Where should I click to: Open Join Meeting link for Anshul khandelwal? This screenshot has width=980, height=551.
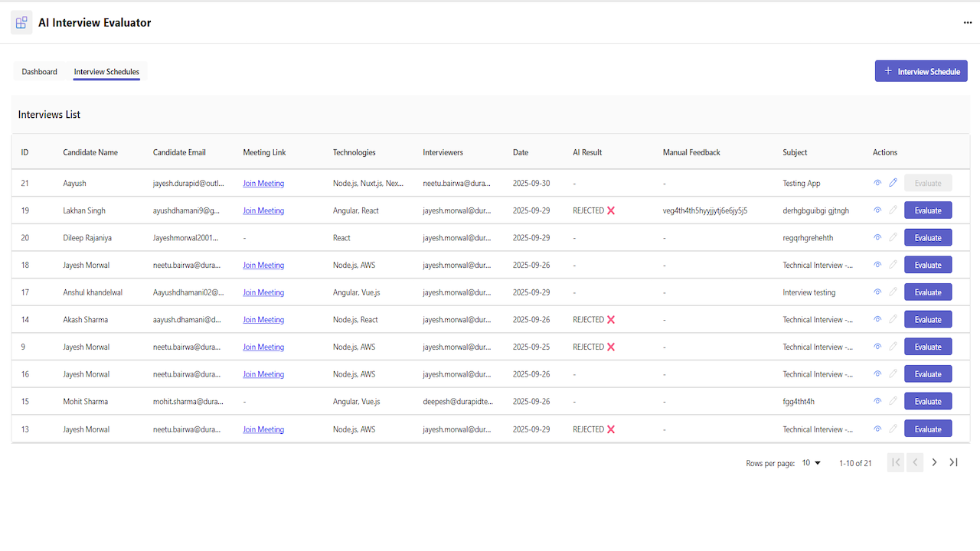click(x=263, y=292)
